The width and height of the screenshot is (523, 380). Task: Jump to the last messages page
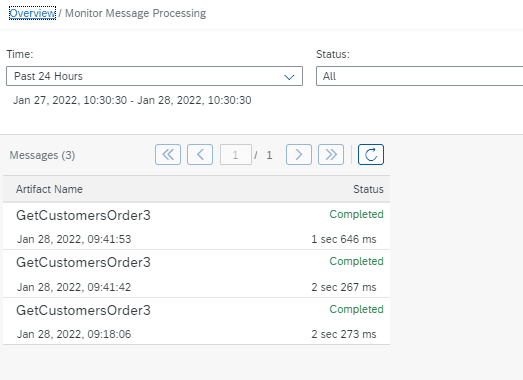tap(331, 154)
